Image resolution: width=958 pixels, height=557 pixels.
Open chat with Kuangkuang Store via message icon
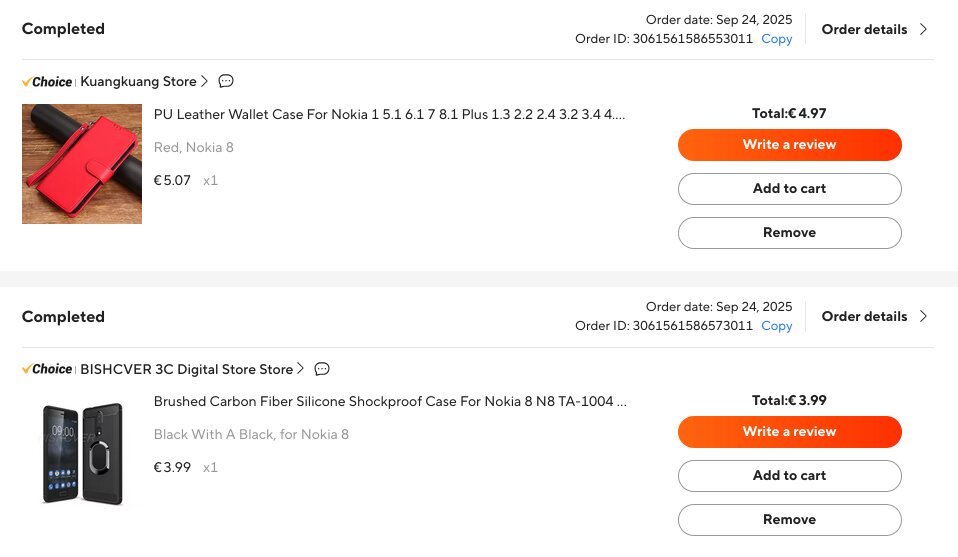click(226, 81)
